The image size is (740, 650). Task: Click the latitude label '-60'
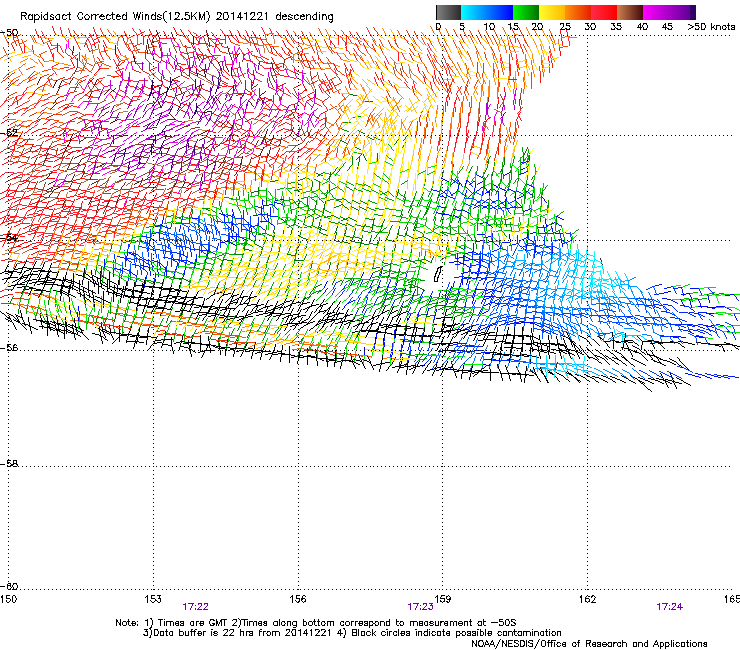[x=9, y=586]
